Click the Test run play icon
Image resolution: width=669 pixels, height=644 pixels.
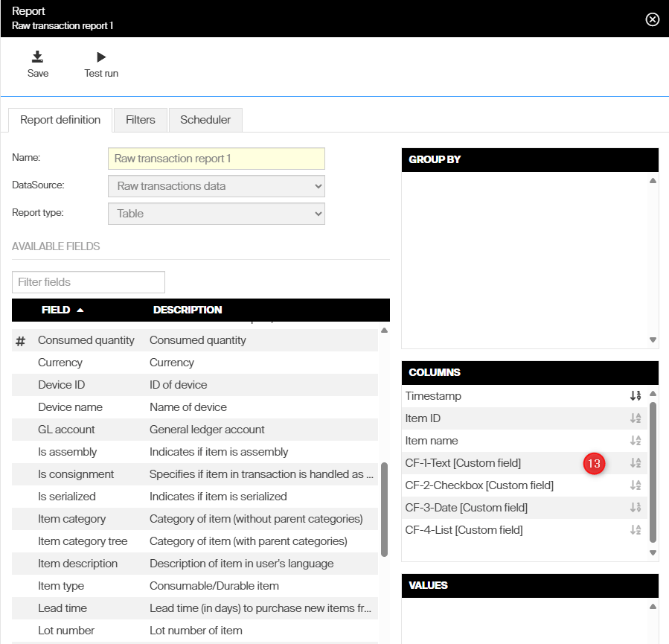[101, 57]
